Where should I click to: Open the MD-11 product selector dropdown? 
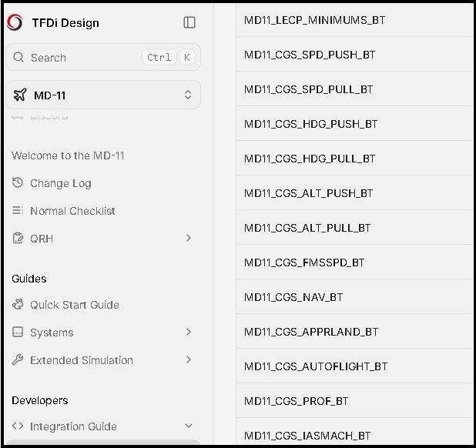coord(103,95)
